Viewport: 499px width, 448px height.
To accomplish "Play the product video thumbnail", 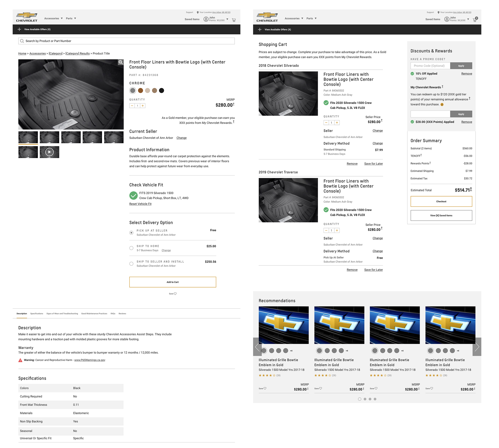I will [49, 152].
